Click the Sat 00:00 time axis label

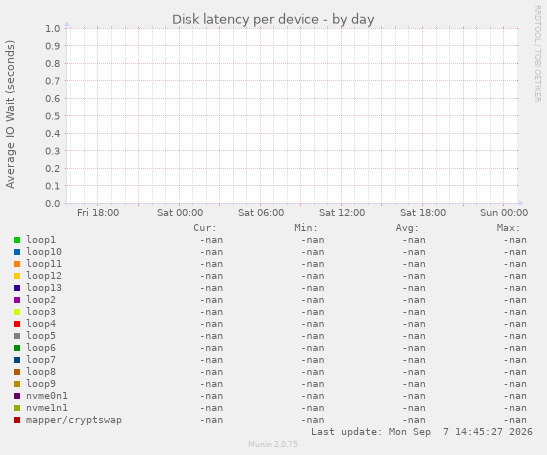pos(180,212)
